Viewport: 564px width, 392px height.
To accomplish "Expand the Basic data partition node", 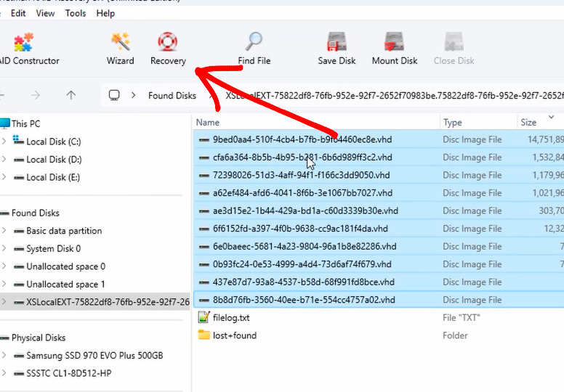I will click(x=4, y=230).
